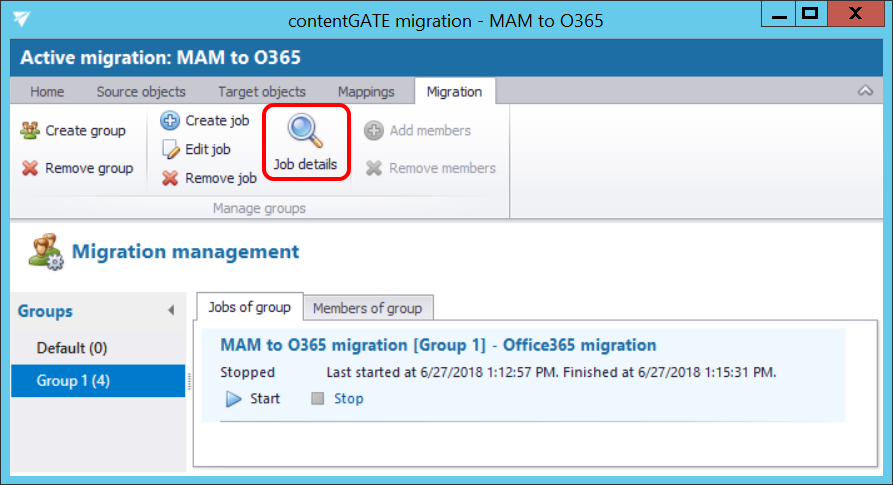Click the Remove group icon
This screenshot has height=485, width=893.
tap(31, 168)
